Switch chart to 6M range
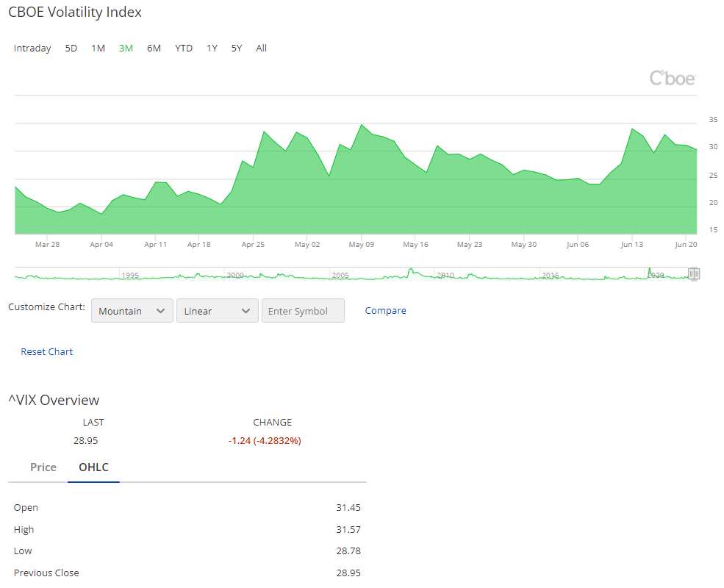 point(154,48)
